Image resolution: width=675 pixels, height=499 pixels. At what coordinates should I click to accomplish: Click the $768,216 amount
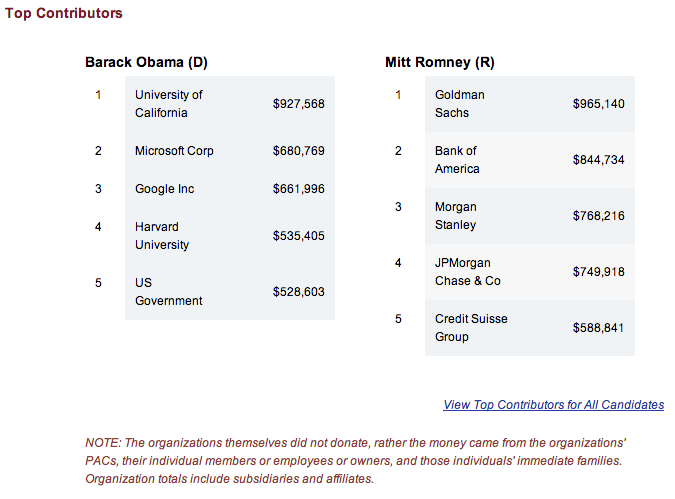pos(598,216)
